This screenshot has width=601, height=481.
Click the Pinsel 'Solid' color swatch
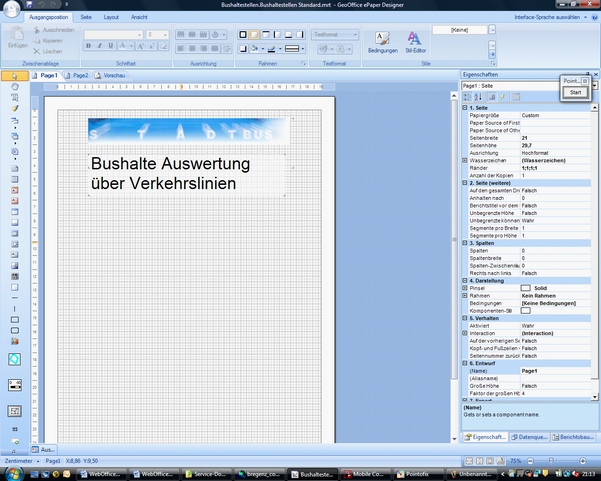point(525,288)
